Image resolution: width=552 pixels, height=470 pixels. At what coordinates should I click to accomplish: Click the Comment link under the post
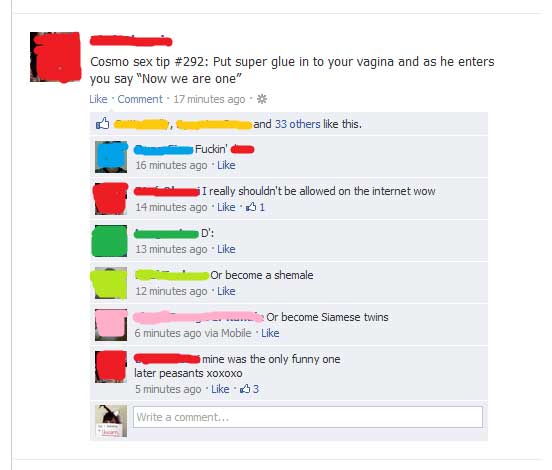pyautogui.click(x=140, y=99)
